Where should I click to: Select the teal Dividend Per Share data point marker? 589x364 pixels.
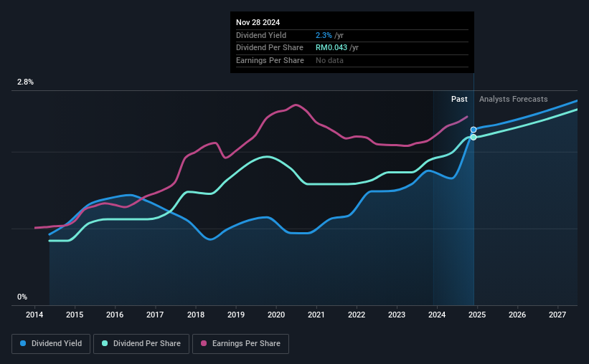[x=473, y=138]
